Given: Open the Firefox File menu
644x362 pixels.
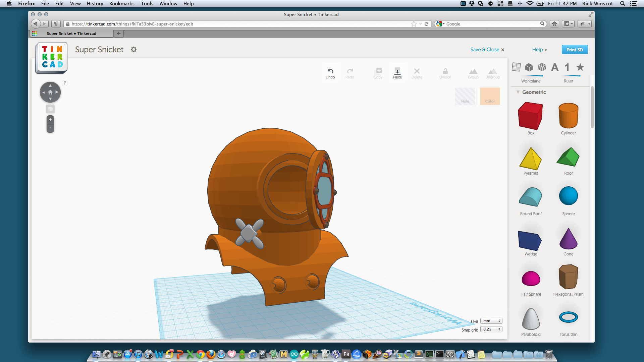Looking at the screenshot, I should coord(45,4).
